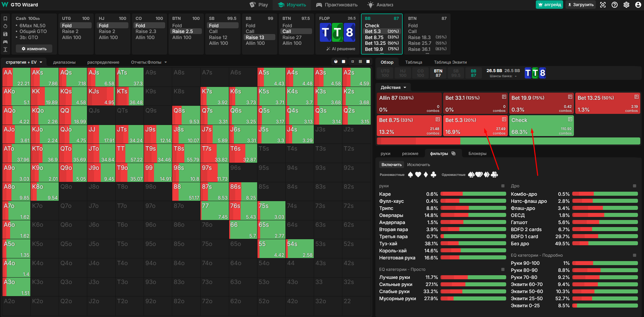Open notes icon on Bet 13.25 card

636,97
